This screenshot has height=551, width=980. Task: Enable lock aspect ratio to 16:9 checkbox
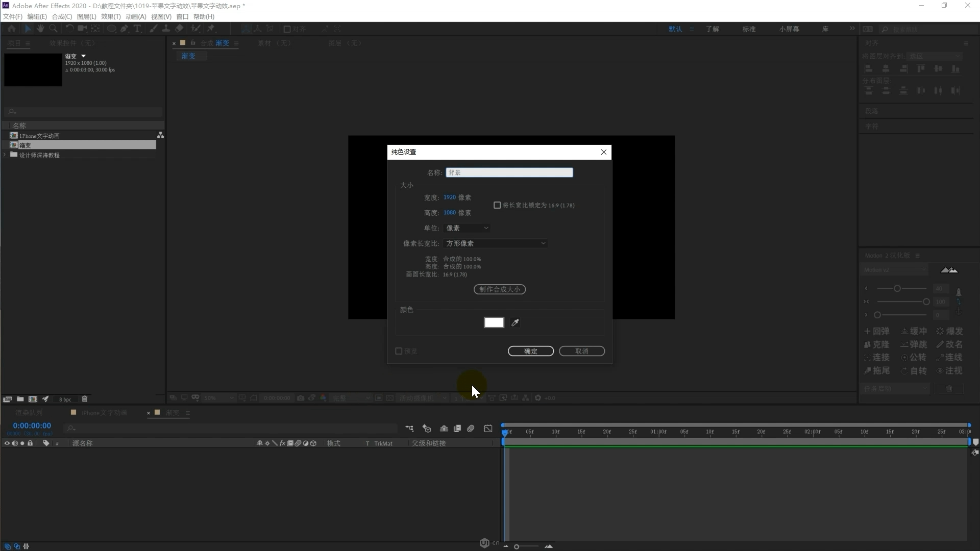click(497, 205)
